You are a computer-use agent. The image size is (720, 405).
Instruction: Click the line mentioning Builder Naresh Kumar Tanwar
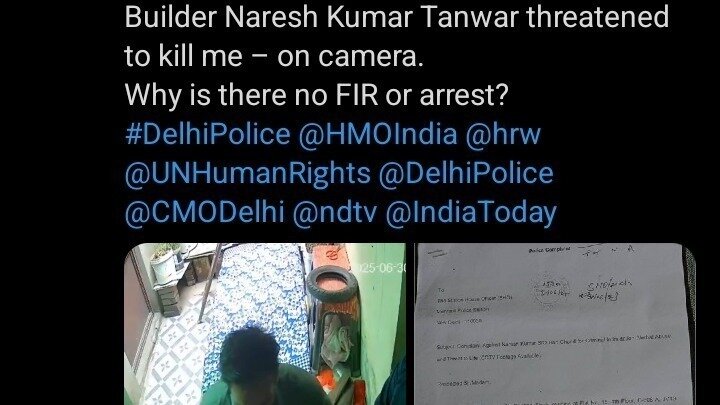[x=396, y=17]
